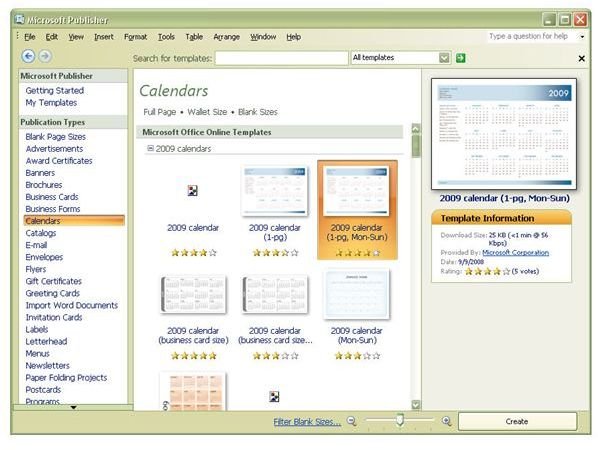Collapse the 2009 calendars group
The width and height of the screenshot is (598, 450).
pyautogui.click(x=150, y=148)
